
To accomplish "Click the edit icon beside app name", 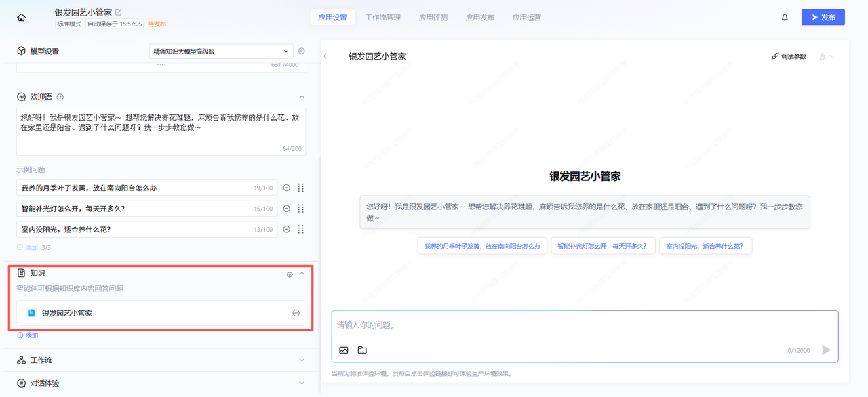I will (119, 12).
